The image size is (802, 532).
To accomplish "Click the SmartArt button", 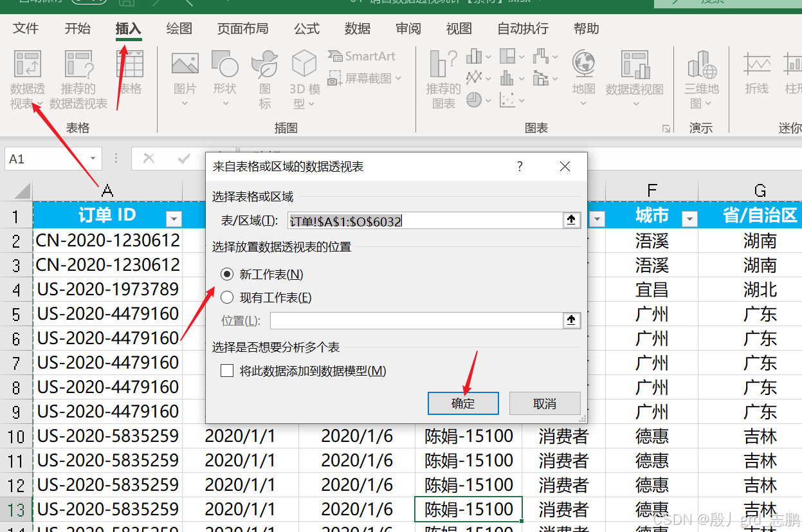I will 361,57.
